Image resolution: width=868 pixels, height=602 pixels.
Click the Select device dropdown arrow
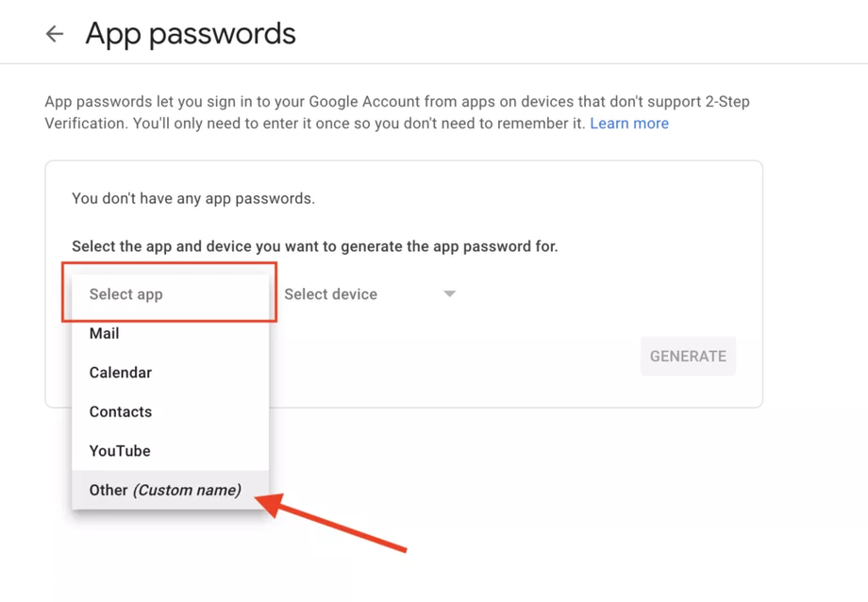(x=449, y=294)
